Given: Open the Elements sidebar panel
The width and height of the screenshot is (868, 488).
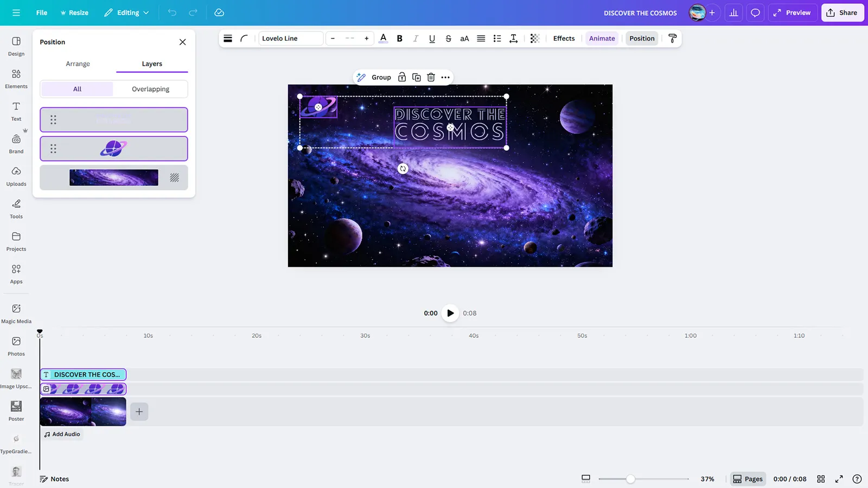Looking at the screenshot, I should [x=16, y=78].
